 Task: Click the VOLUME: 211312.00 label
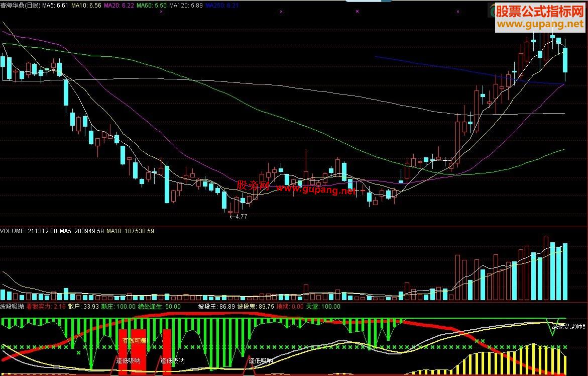(29, 231)
